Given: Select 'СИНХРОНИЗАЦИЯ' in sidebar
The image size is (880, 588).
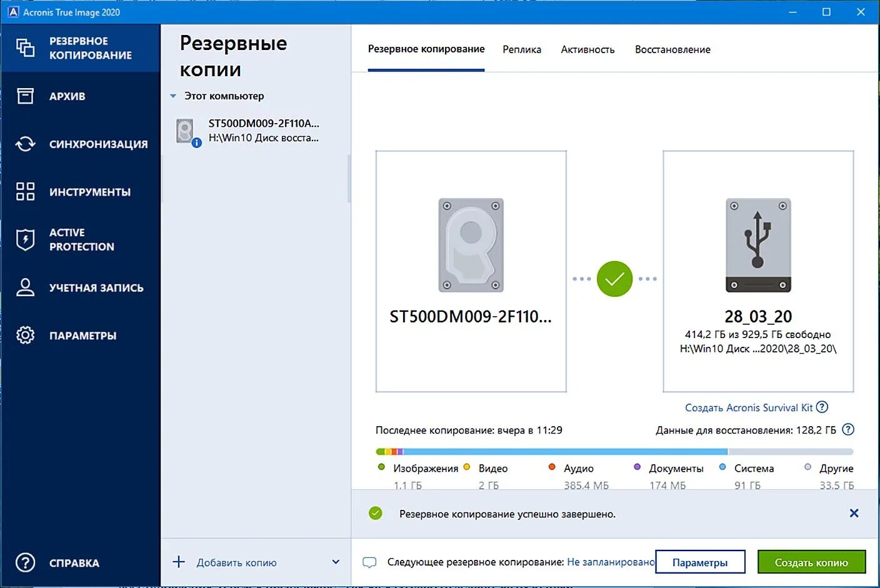Looking at the screenshot, I should 81,144.
